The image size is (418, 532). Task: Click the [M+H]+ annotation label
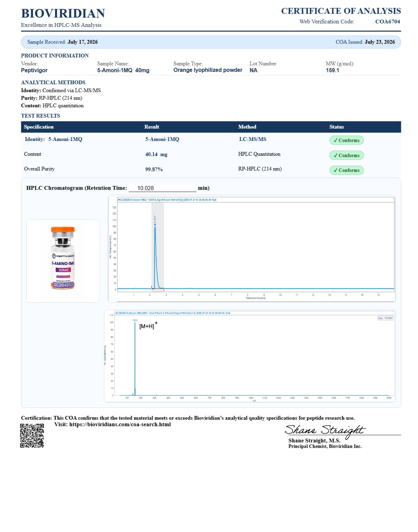(x=149, y=325)
